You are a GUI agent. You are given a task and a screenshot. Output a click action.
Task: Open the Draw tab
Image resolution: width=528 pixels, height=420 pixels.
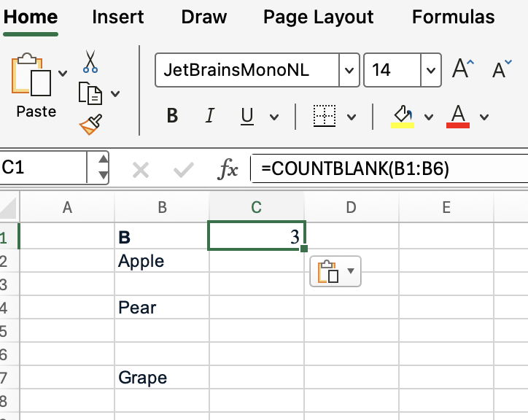click(x=204, y=17)
